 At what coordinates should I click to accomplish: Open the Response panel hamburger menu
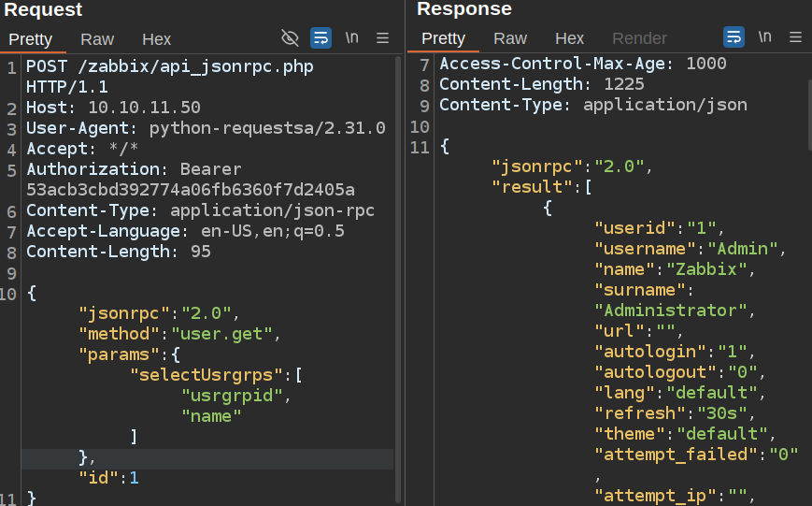[x=796, y=38]
